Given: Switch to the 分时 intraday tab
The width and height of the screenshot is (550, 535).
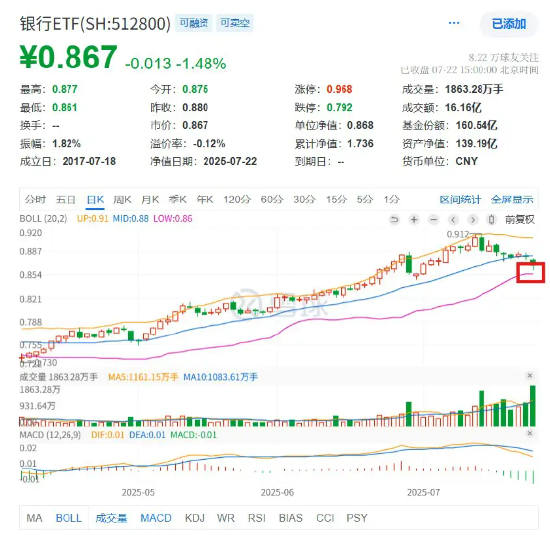Looking at the screenshot, I should (35, 200).
